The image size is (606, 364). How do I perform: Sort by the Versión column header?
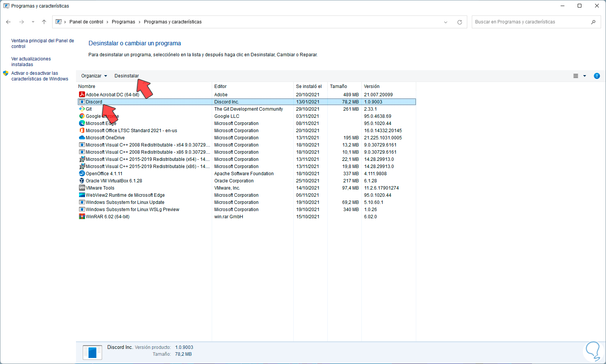coord(372,86)
